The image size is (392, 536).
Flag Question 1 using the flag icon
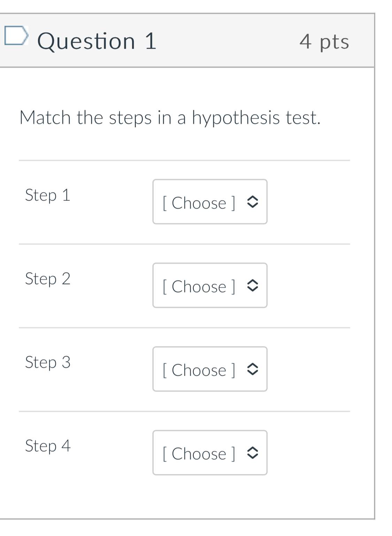point(16,36)
